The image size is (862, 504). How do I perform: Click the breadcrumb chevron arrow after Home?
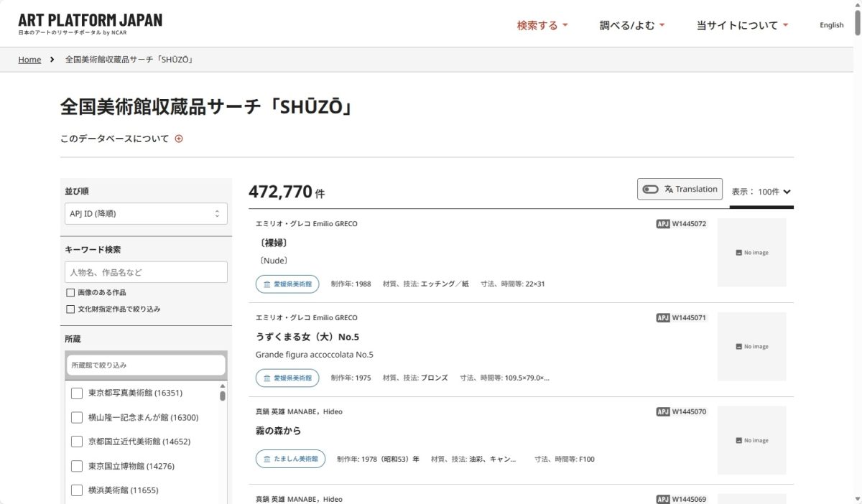pos(52,60)
